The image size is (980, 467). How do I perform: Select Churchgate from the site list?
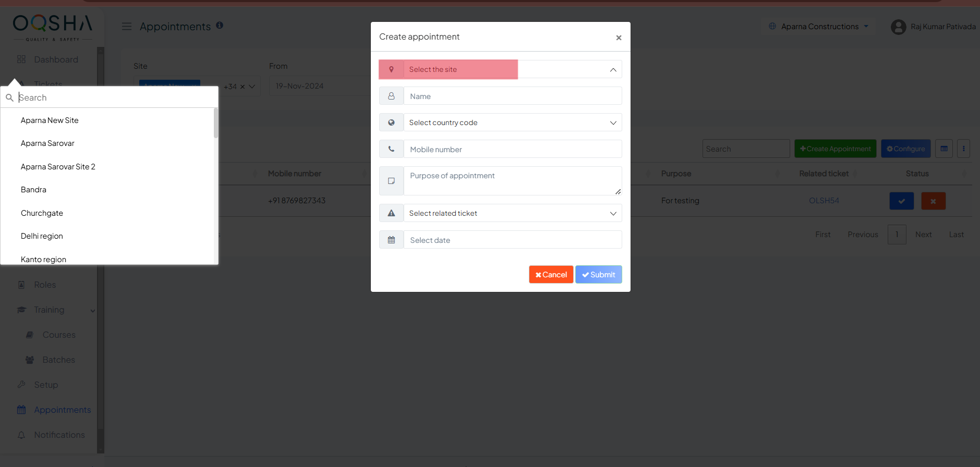click(x=42, y=213)
